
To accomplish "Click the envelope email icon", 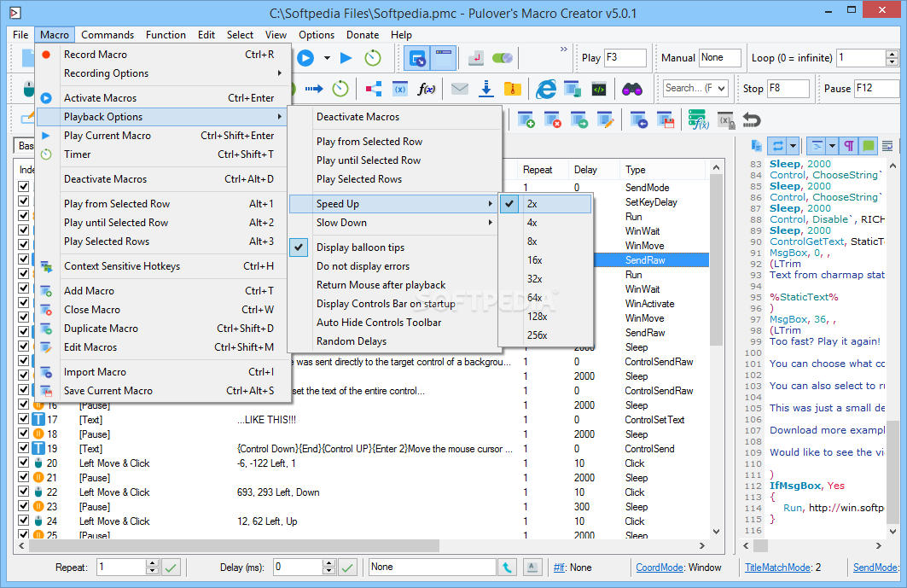I will pyautogui.click(x=459, y=89).
